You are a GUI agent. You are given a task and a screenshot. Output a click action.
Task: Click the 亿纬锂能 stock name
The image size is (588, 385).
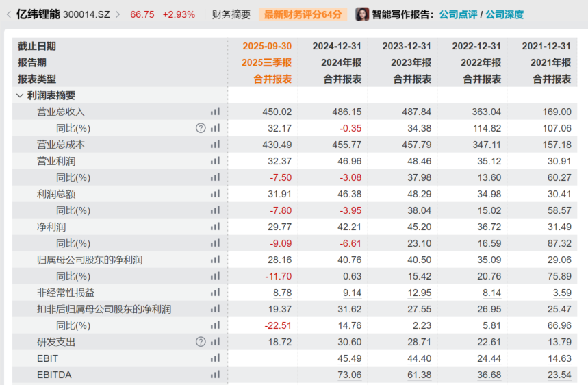click(38, 14)
